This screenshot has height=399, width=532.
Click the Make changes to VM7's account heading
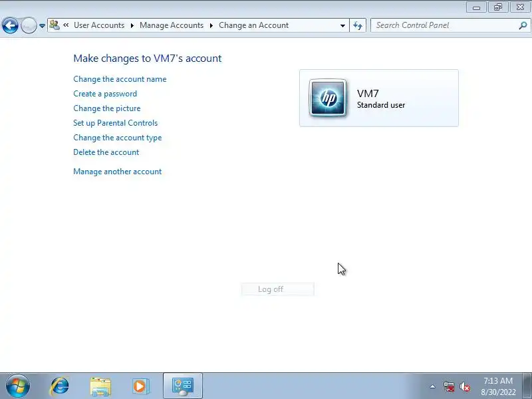147,59
